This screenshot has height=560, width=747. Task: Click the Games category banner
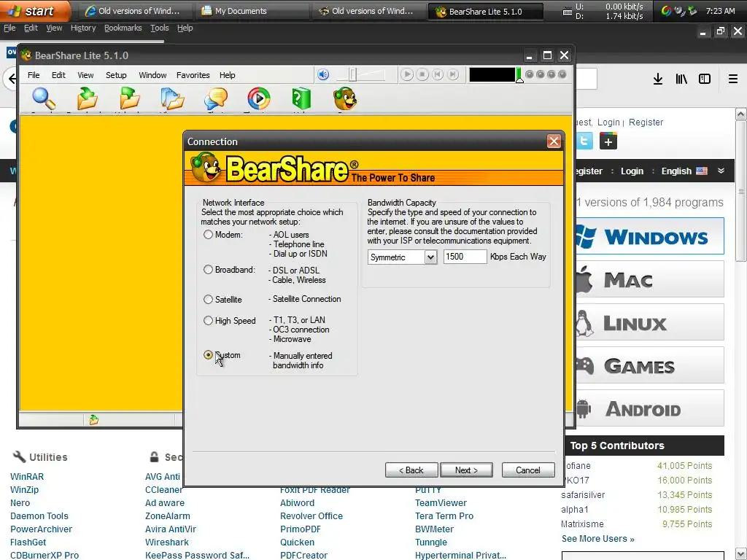click(x=650, y=366)
